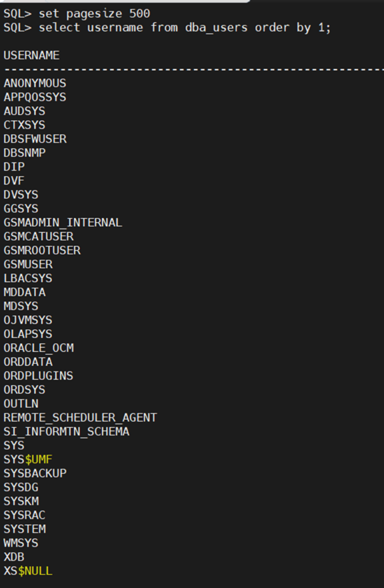The height and width of the screenshot is (588, 384).
Task: Click on DBSFWUSER in the output
Action: [x=35, y=139]
